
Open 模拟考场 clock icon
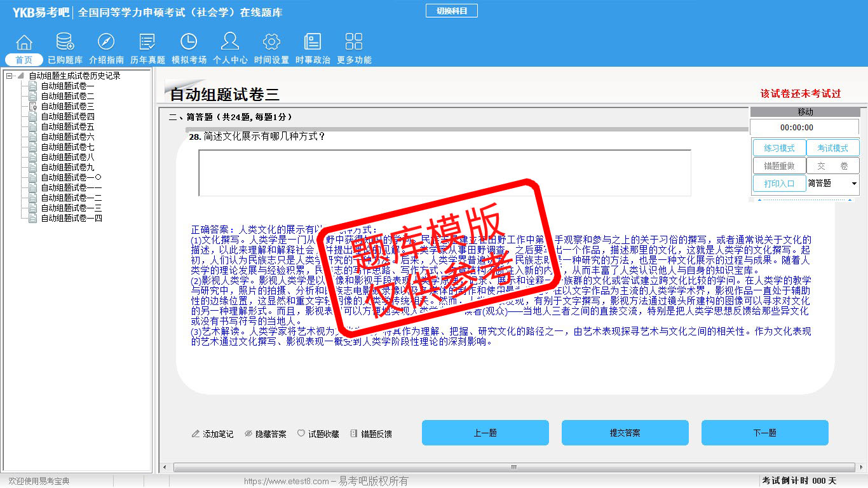pyautogui.click(x=189, y=43)
